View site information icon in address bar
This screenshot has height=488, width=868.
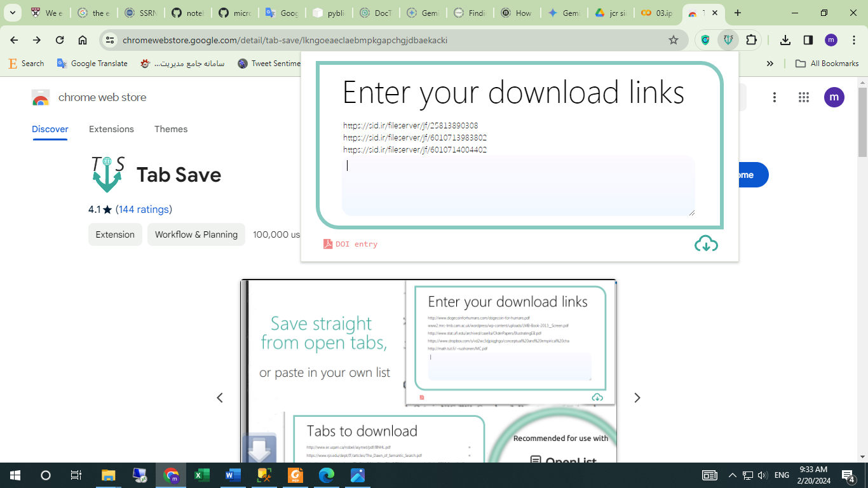click(x=110, y=40)
